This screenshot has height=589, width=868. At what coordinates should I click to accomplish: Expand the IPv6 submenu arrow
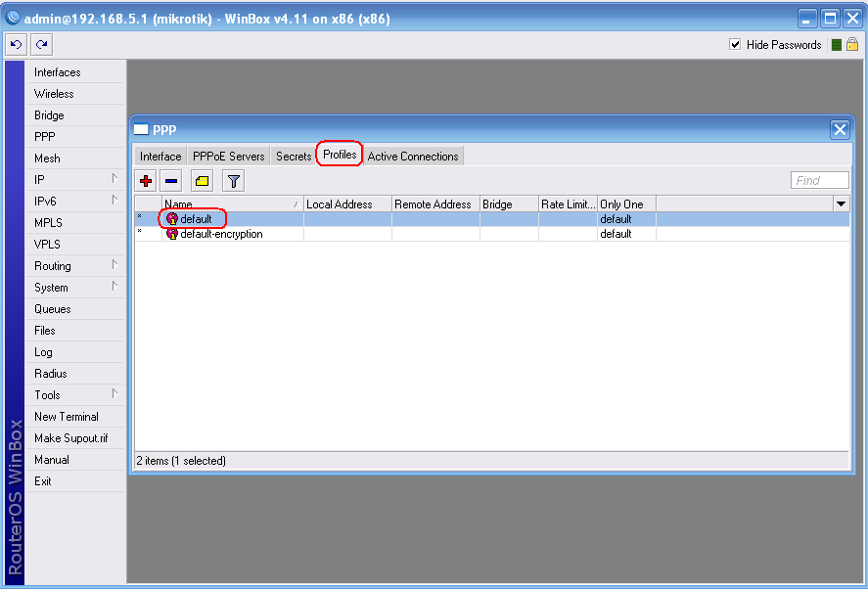(x=114, y=201)
